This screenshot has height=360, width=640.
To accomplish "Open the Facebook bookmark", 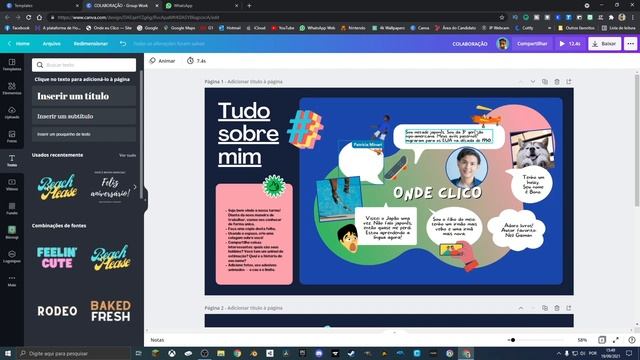I will coord(17,28).
